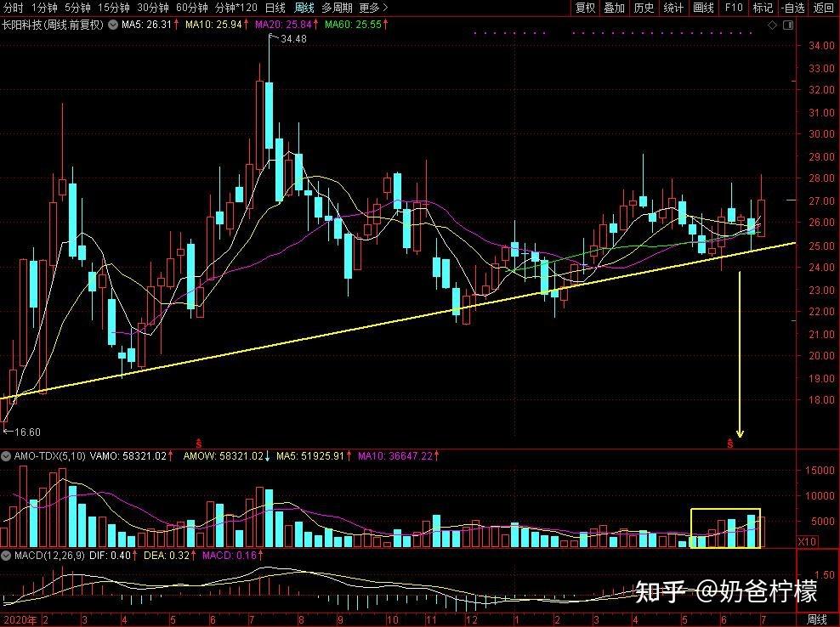
Task: Open the 画线 drawing tools
Action: pyautogui.click(x=703, y=8)
